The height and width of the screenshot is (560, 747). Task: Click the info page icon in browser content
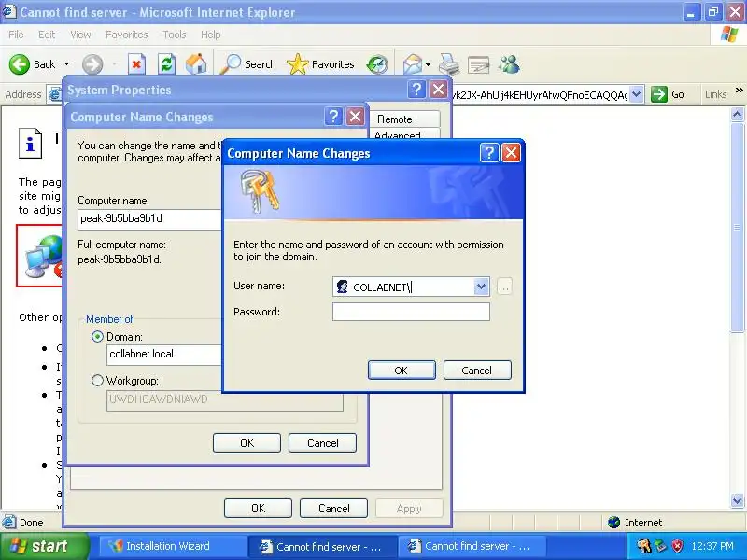(31, 143)
